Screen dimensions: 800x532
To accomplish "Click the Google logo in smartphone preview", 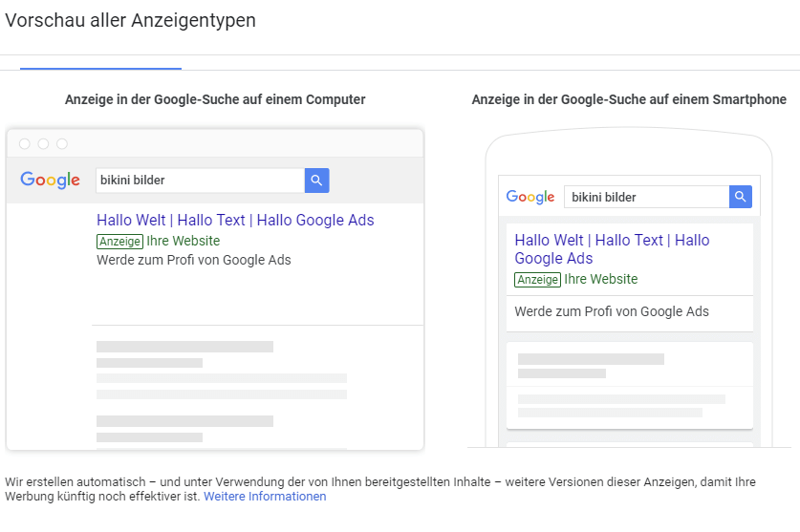I will pos(530,197).
